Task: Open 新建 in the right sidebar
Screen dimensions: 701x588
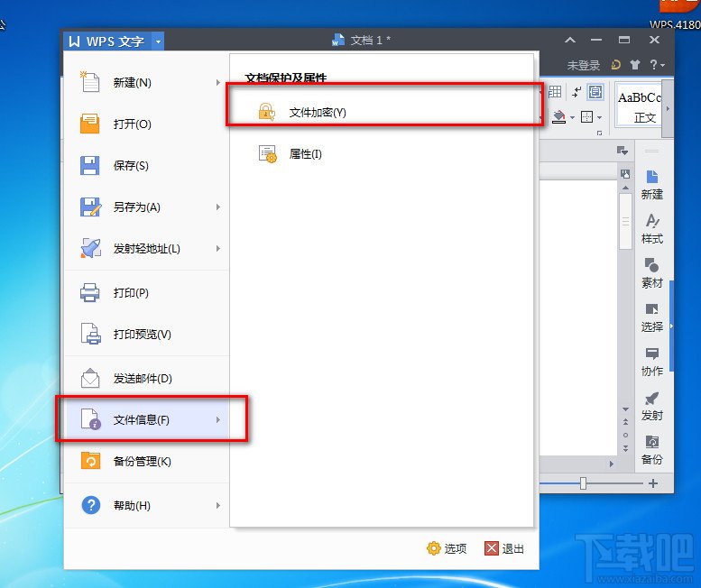Action: click(x=651, y=185)
